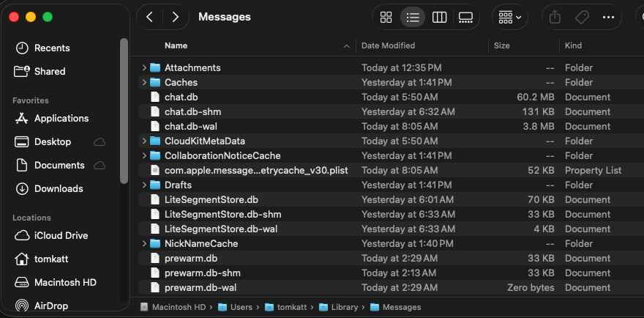Select the com.apple.message plist file

256,170
